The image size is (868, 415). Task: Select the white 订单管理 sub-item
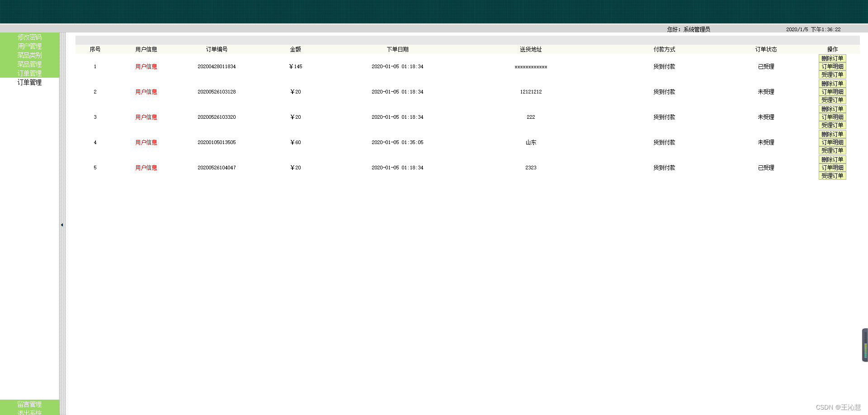point(29,82)
